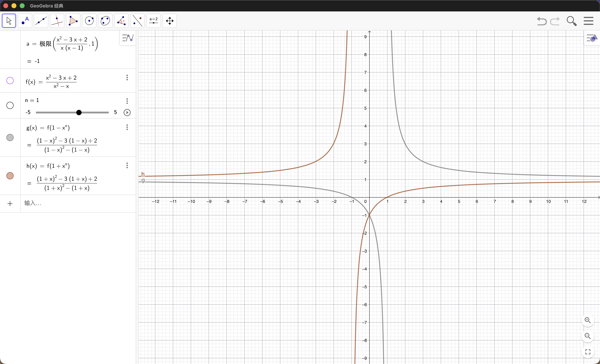Select the Circle with center tool
The height and width of the screenshot is (364, 600).
click(x=89, y=21)
